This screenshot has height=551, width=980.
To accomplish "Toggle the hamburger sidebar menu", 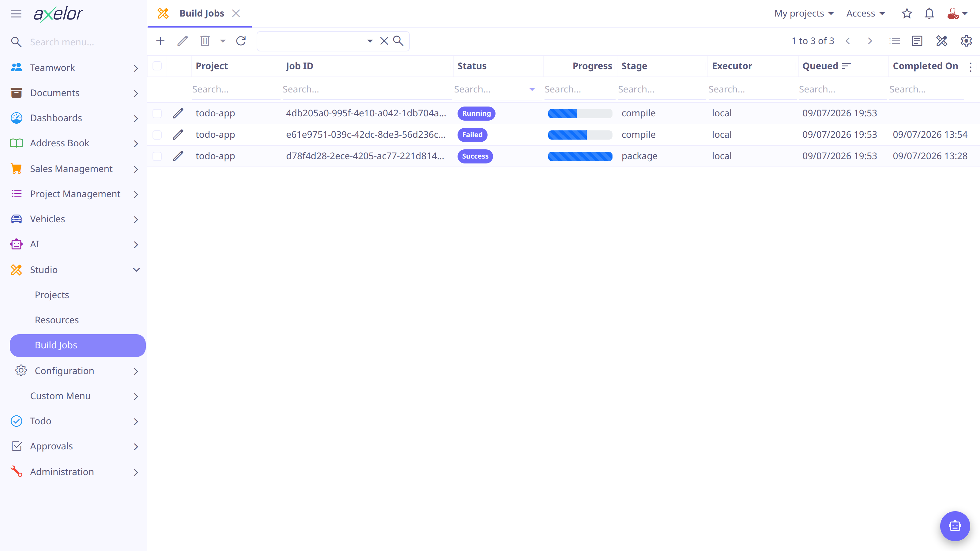I will pos(16,14).
